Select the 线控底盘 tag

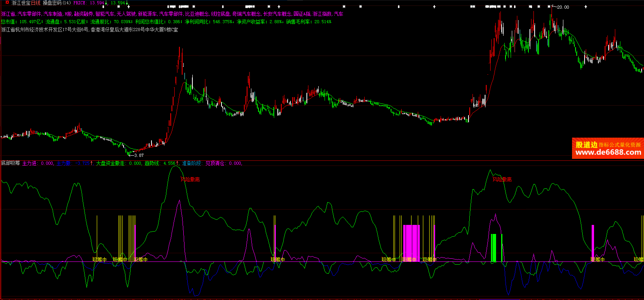221,14
